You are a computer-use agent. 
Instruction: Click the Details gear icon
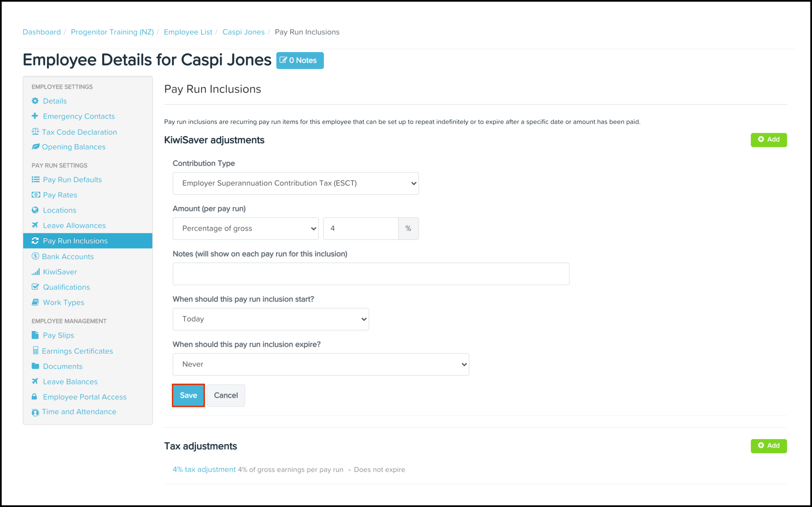click(x=35, y=101)
